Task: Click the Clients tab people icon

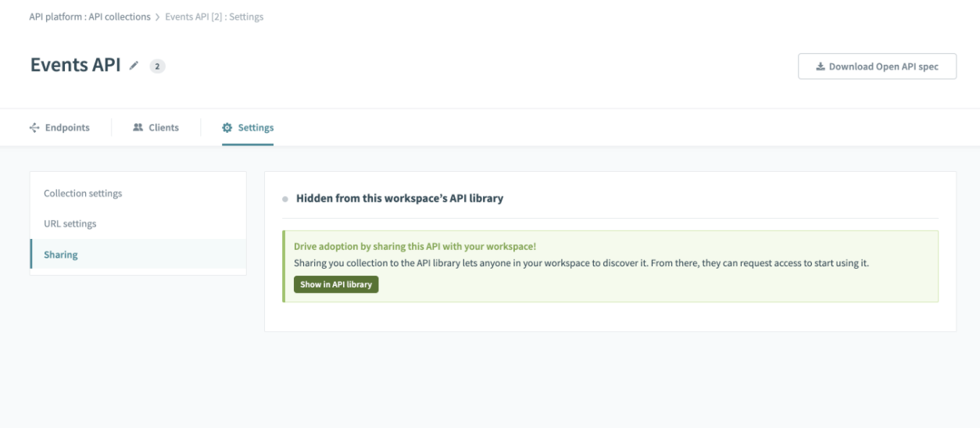Action: (x=138, y=127)
